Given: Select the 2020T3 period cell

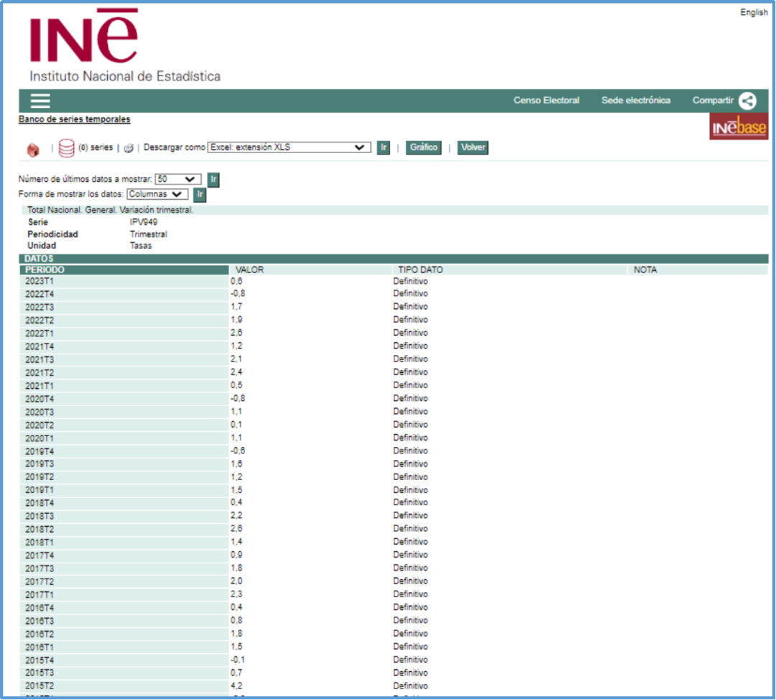Looking at the screenshot, I should [124, 413].
